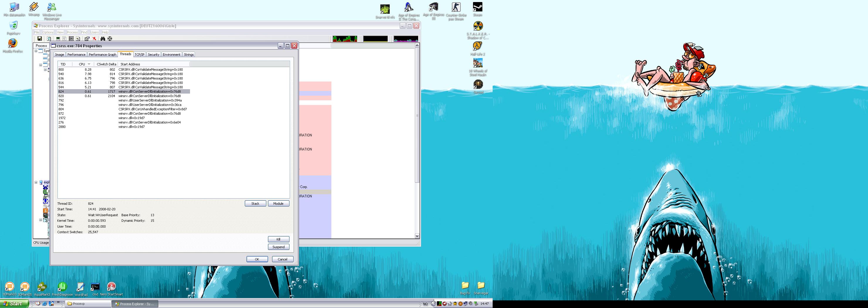The width and height of the screenshot is (868, 308).
Task: Sort by the TID column header
Action: (65, 64)
